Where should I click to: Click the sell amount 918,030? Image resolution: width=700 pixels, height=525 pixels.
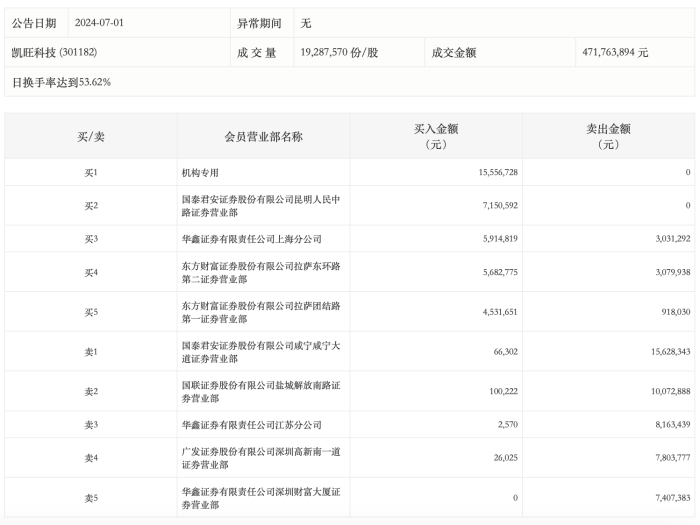(x=676, y=312)
